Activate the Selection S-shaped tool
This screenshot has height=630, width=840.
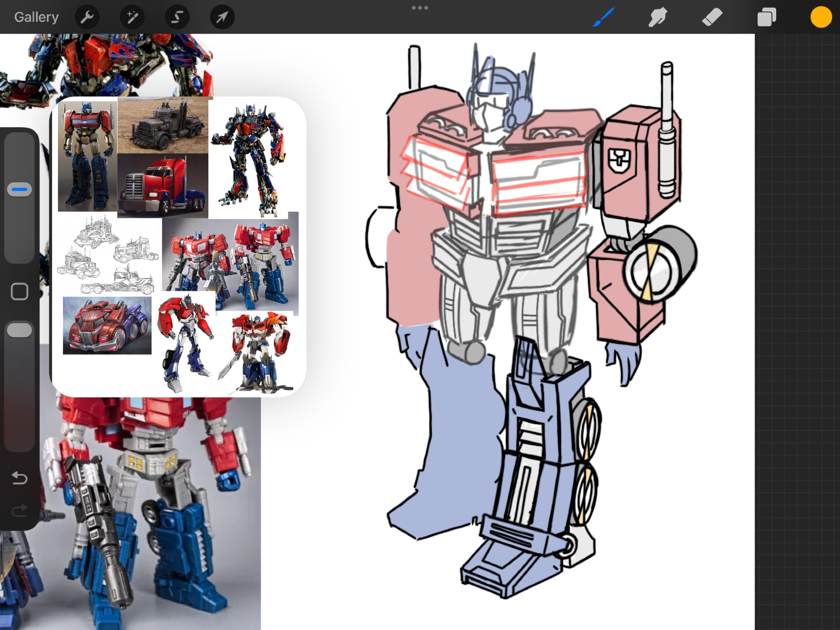(x=177, y=17)
